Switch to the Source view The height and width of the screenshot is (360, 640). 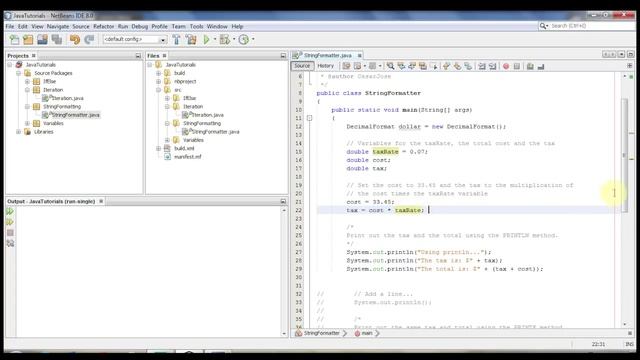[302, 66]
